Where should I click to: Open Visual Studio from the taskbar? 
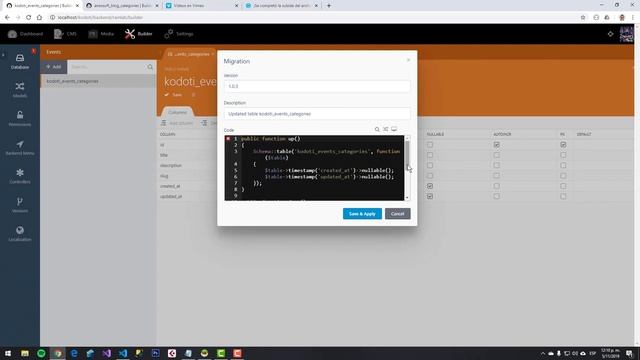click(x=107, y=353)
